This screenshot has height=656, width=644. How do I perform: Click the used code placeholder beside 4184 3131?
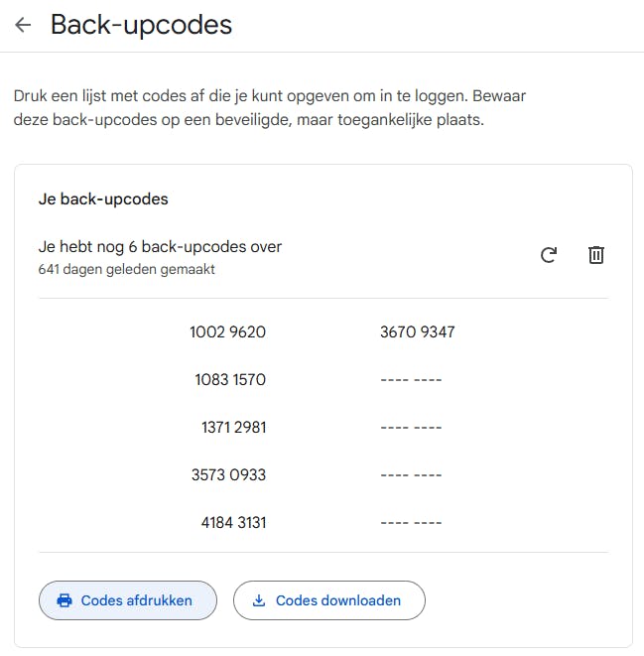411,522
